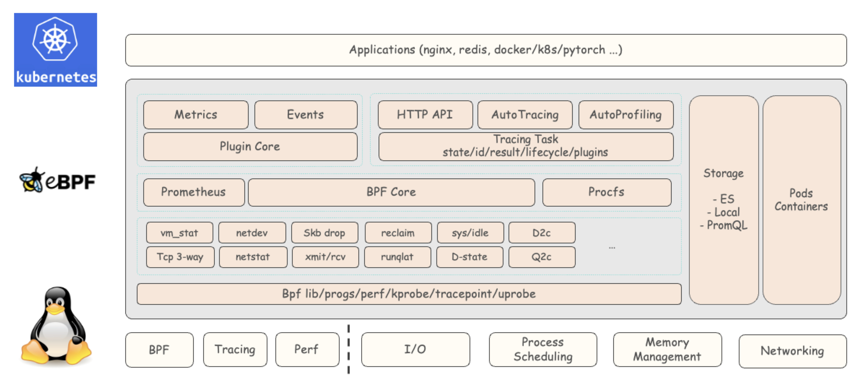Click the Kubernetes logo
This screenshot has height=385, width=868.
click(x=56, y=50)
